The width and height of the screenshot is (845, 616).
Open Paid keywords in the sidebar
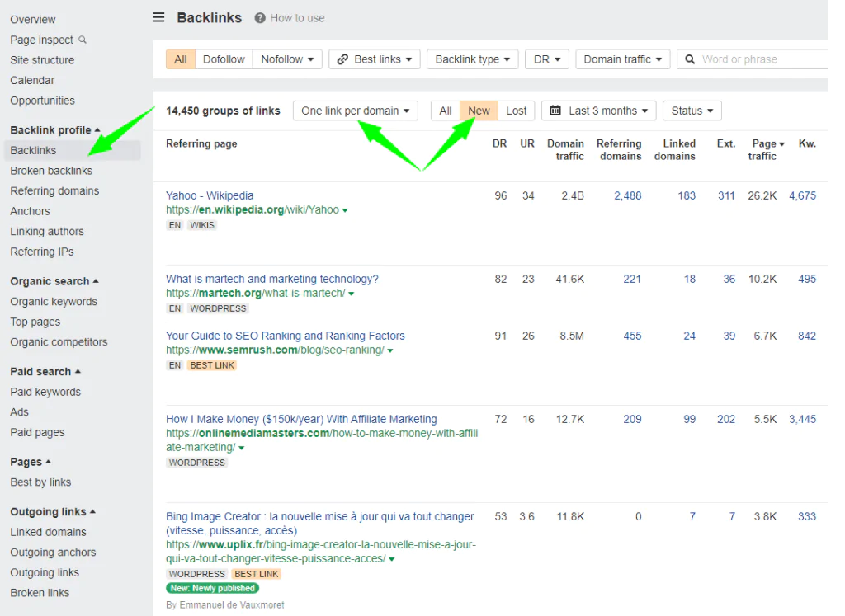coord(45,392)
